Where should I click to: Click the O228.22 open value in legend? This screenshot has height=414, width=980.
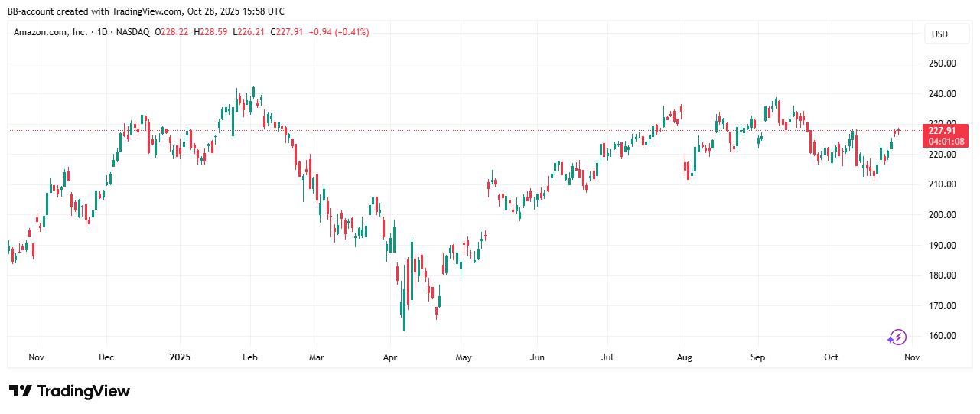click(x=172, y=32)
